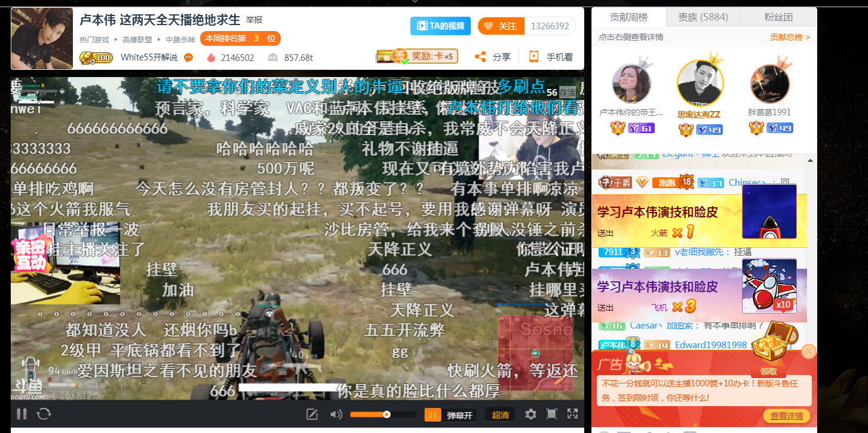Click the 子爵 noble badge in chat
868x433 pixels.
(615, 182)
